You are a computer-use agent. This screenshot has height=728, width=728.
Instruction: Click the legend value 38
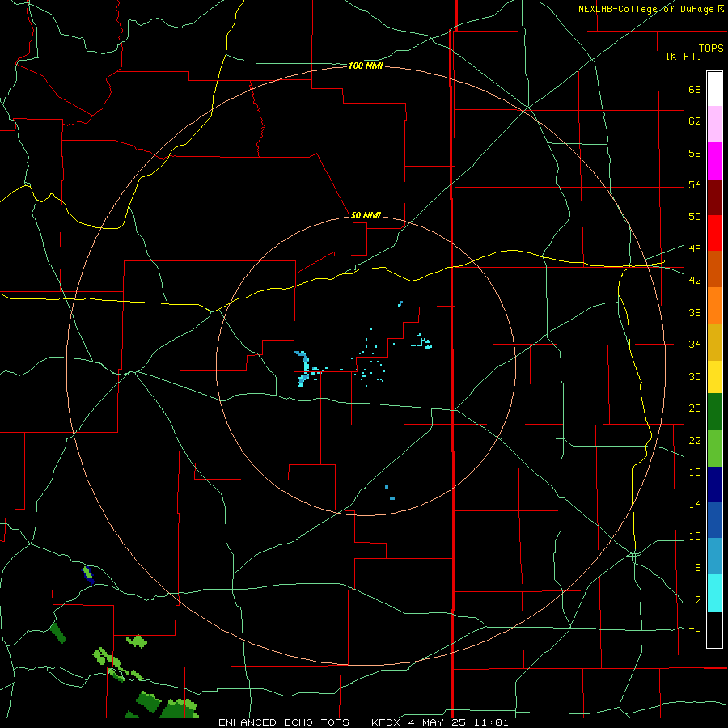pos(695,312)
